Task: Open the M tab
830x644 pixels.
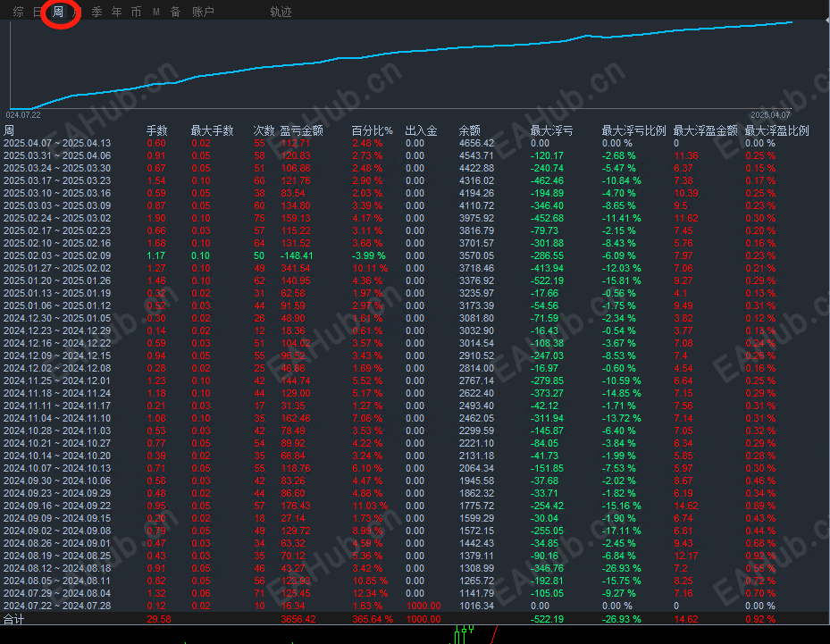Action: tap(156, 12)
